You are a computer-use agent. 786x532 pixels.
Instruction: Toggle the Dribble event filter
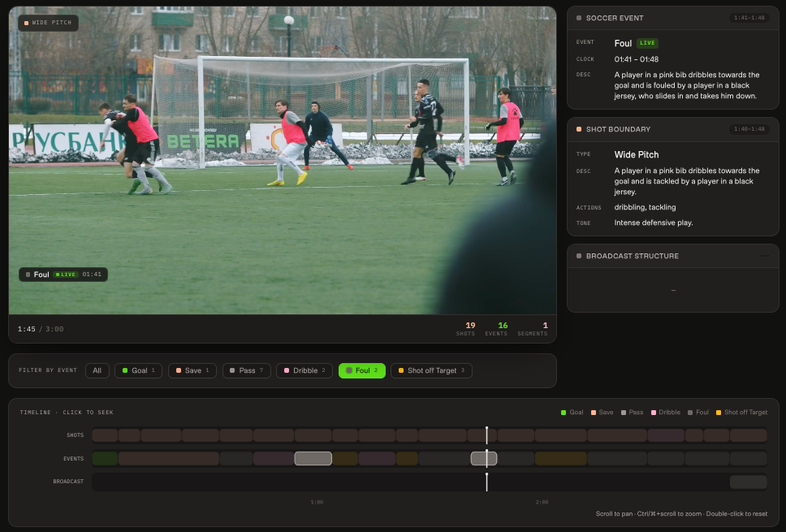pos(304,370)
